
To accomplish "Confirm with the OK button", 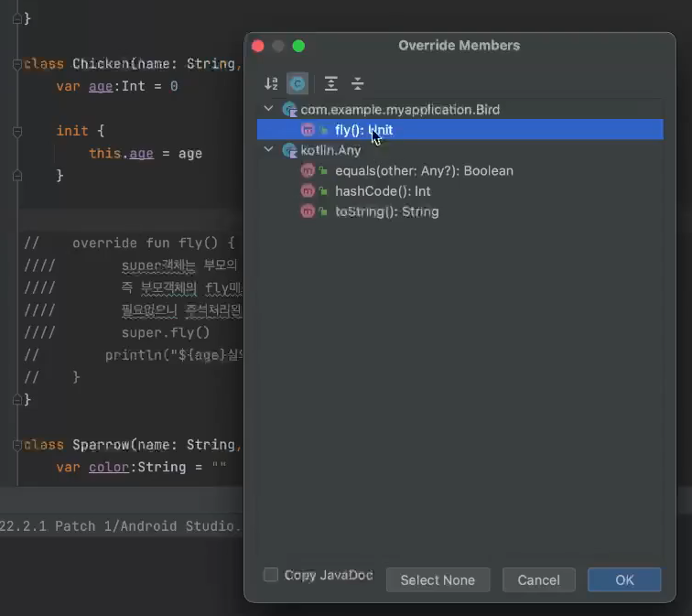I will pos(624,579).
